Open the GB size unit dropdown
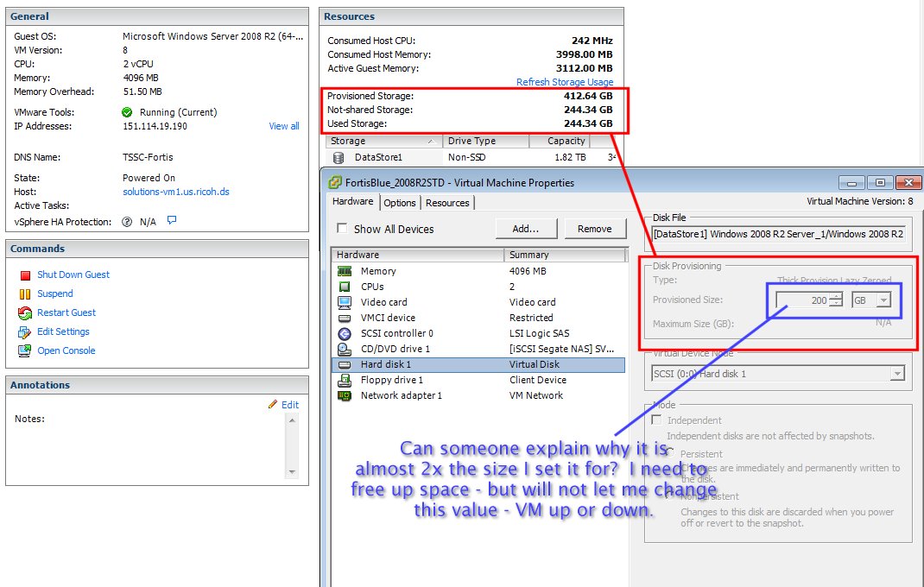This screenshot has width=924, height=587. point(883,300)
